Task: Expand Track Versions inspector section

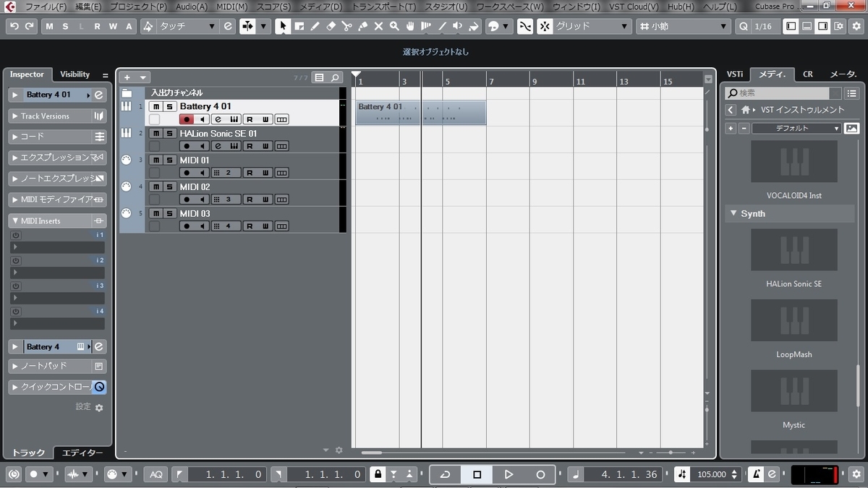Action: tap(14, 116)
